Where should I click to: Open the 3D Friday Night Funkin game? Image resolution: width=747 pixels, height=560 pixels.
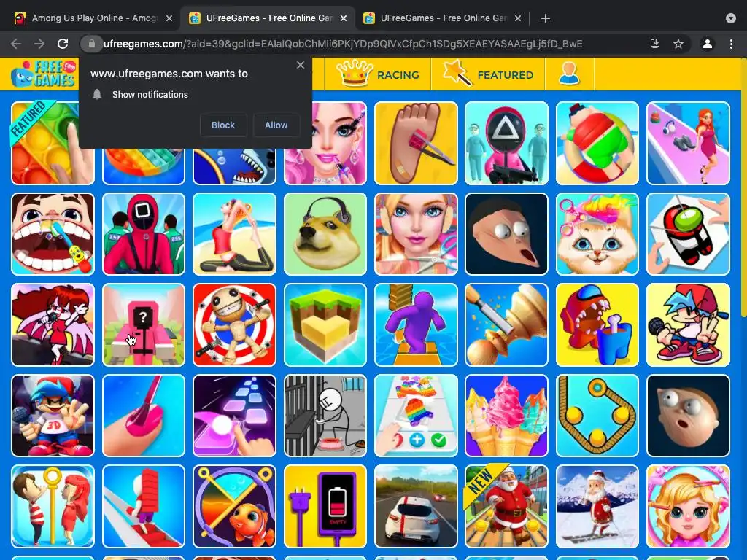point(53,416)
